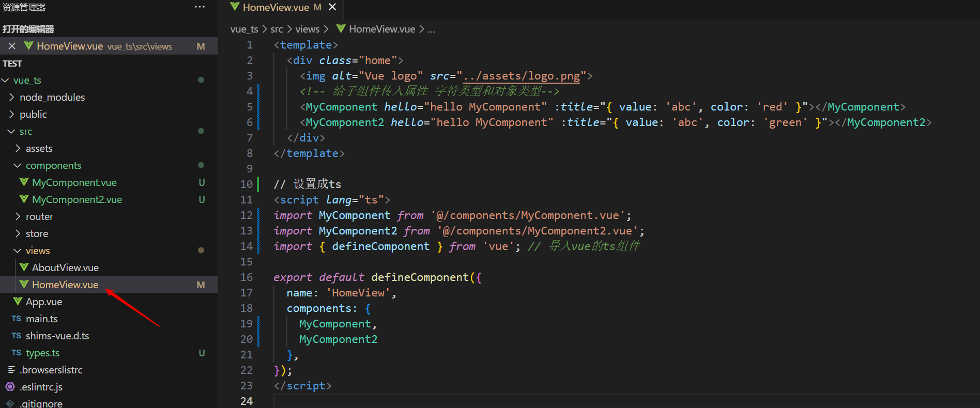This screenshot has height=408, width=980.
Task: Click the TS icon of shims-vue.d.ts
Action: [17, 336]
